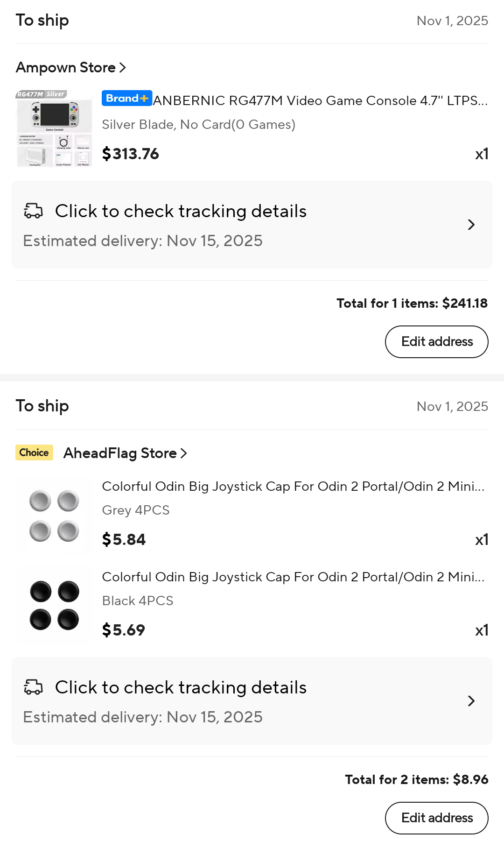Screen dimensions: 504x848
Task: Check tracking details for the Ampown order
Action: pos(181,212)
